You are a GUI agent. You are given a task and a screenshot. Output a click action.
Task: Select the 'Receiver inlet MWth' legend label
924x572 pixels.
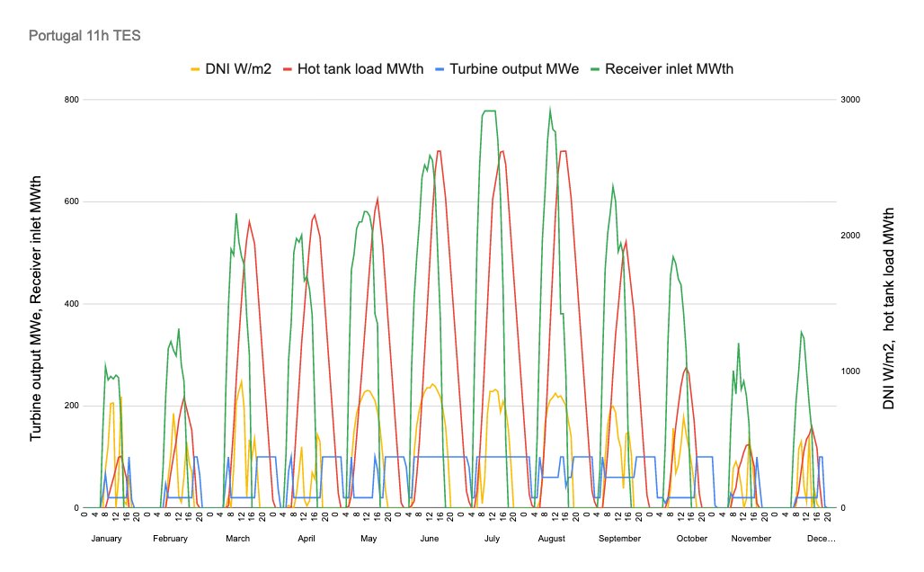pyautogui.click(x=669, y=69)
